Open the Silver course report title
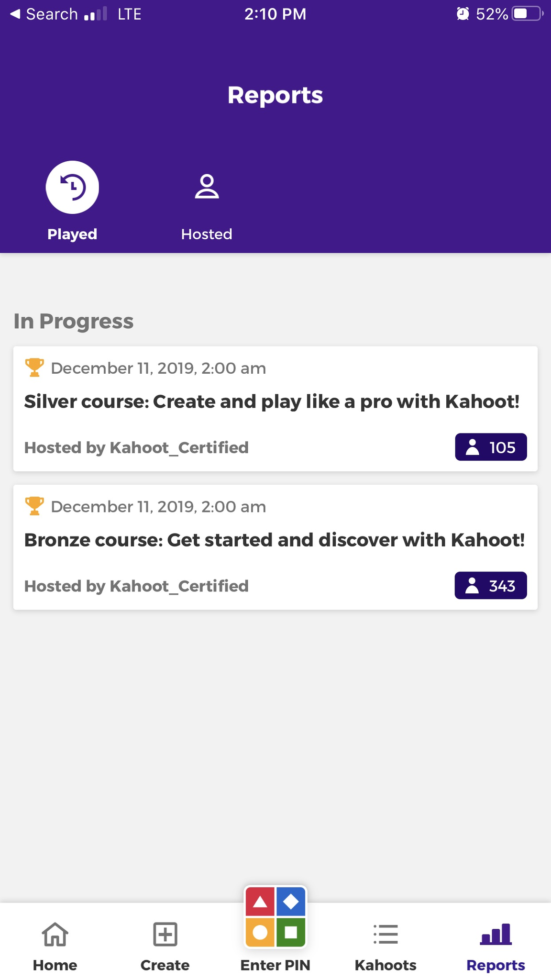Image resolution: width=551 pixels, height=980 pixels. (x=272, y=401)
